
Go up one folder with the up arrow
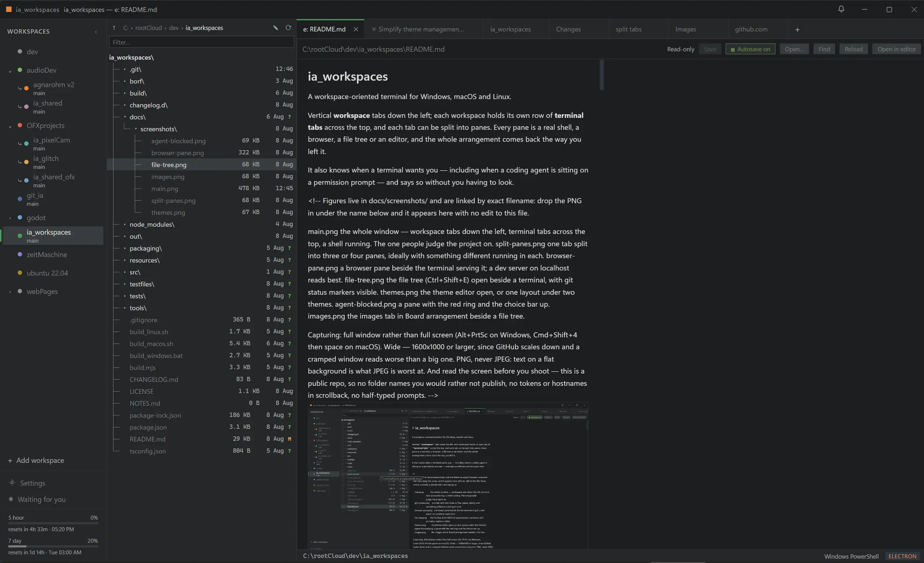point(114,28)
